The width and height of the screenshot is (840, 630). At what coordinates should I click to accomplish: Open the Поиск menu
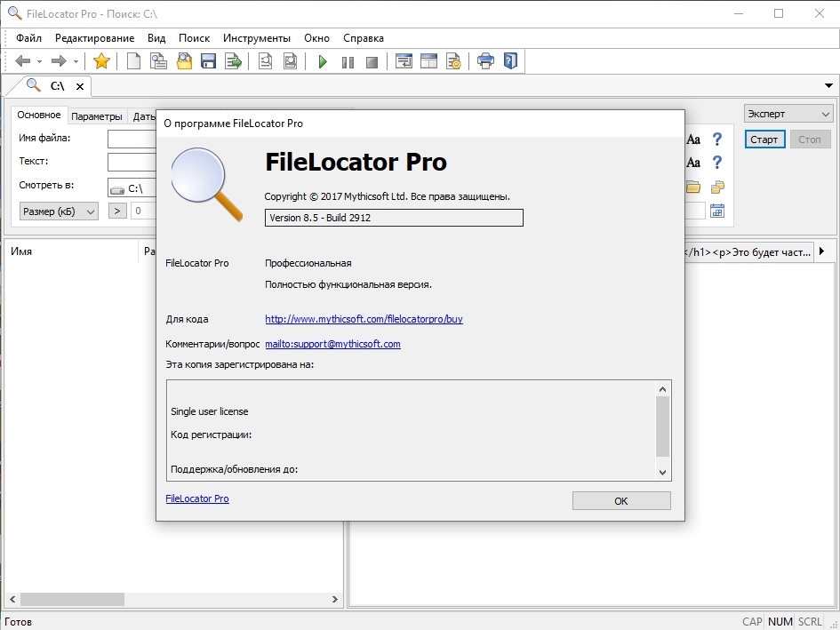(x=194, y=38)
